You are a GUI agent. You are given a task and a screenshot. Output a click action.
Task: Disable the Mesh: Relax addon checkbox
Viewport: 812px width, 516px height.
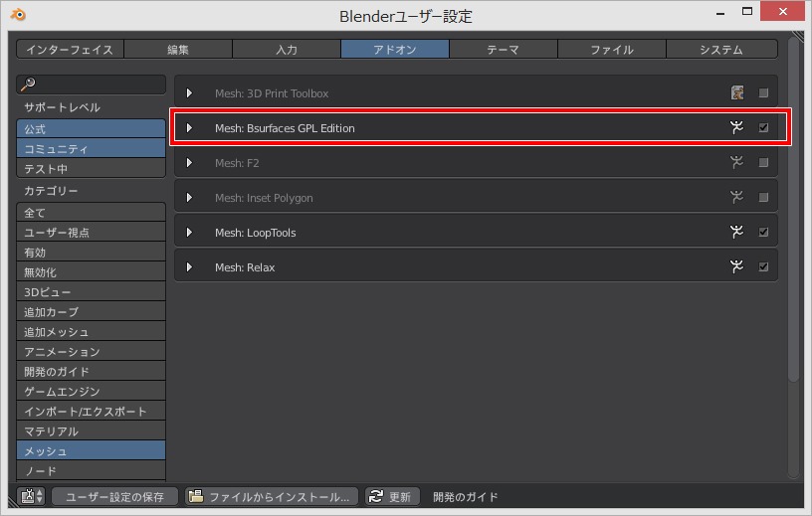coord(763,266)
